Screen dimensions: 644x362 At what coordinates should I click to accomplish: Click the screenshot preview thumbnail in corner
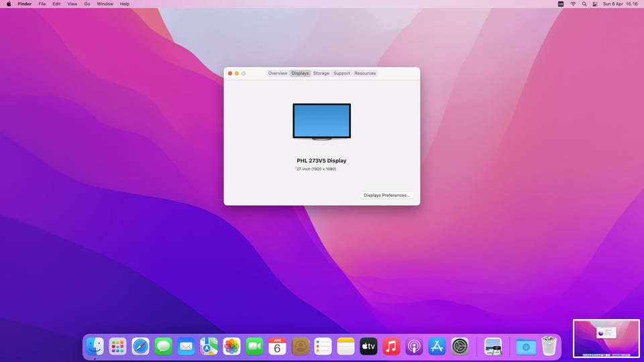(x=606, y=338)
